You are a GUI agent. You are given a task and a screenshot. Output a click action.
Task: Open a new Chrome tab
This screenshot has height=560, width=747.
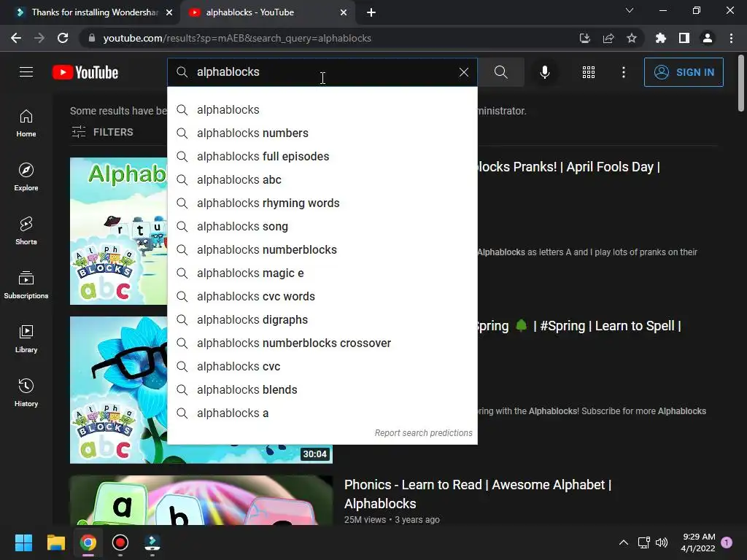click(x=371, y=12)
